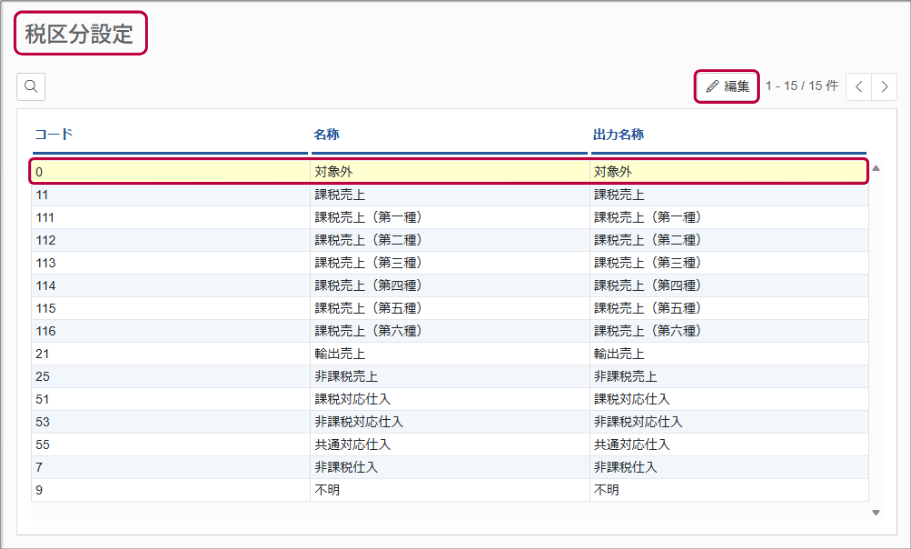Image resolution: width=911 pixels, height=549 pixels.
Task: Click 課税売上（第二種） in 名称 column
Action: [368, 240]
